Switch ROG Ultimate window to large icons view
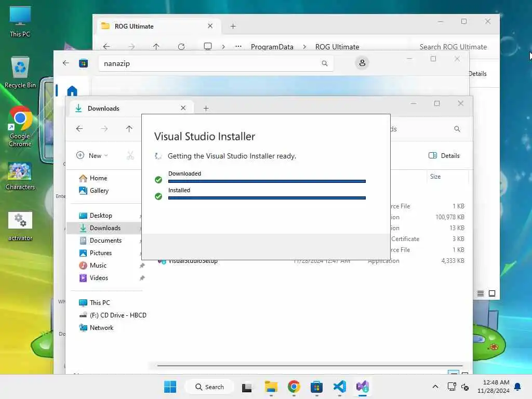Image resolution: width=532 pixels, height=399 pixels. [491, 294]
